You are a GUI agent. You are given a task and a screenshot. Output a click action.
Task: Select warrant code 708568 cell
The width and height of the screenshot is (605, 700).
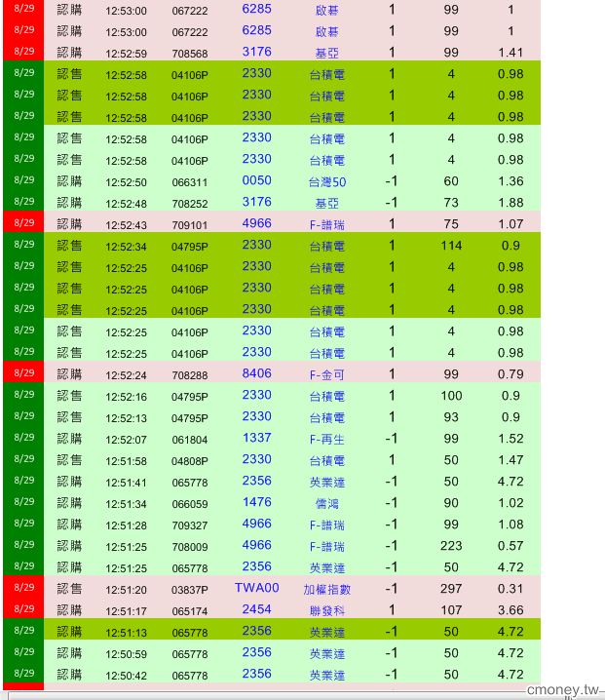click(190, 54)
